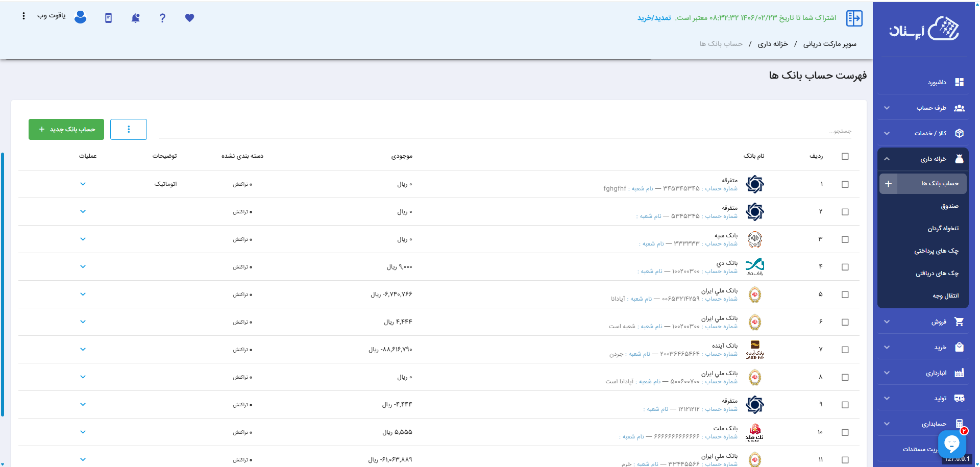Open the help question mark icon
The image size is (980, 467).
point(162,18)
